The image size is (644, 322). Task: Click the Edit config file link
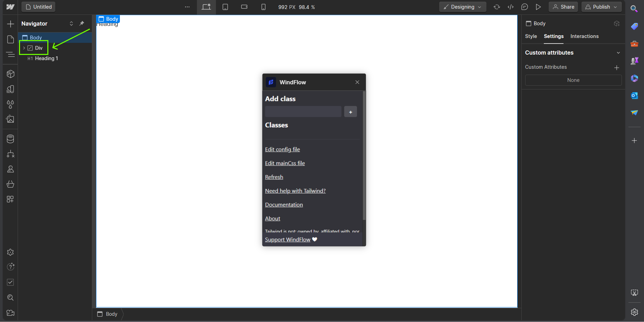click(282, 149)
